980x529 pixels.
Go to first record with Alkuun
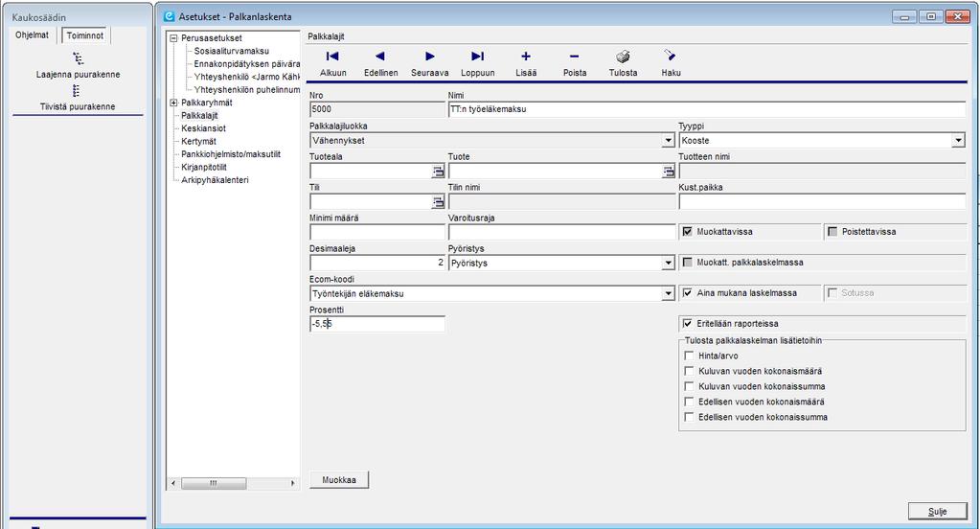(x=332, y=64)
